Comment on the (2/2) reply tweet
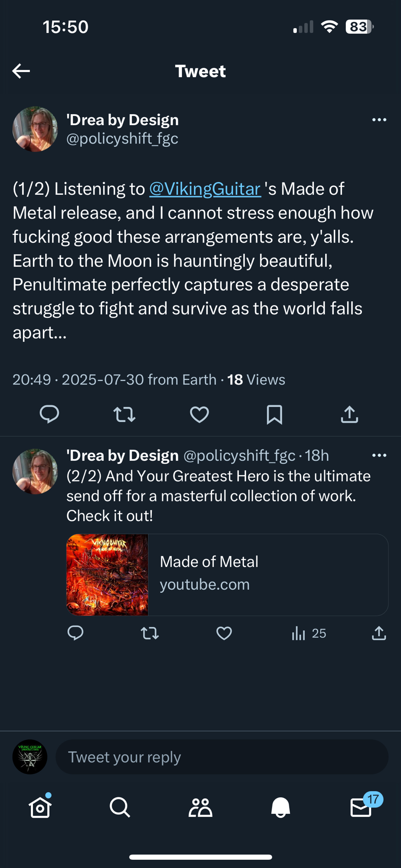This screenshot has width=401, height=868. point(76,633)
